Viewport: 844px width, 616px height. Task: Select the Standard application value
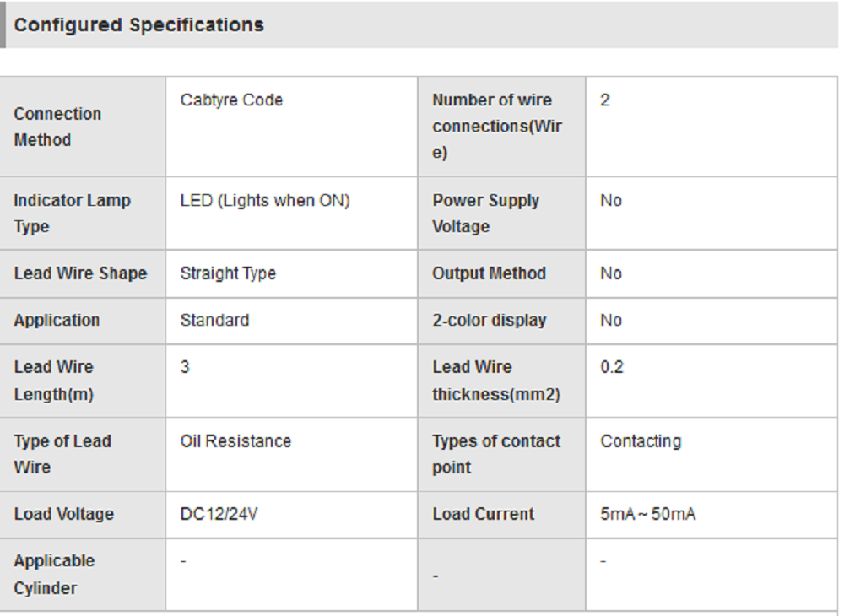pos(214,321)
